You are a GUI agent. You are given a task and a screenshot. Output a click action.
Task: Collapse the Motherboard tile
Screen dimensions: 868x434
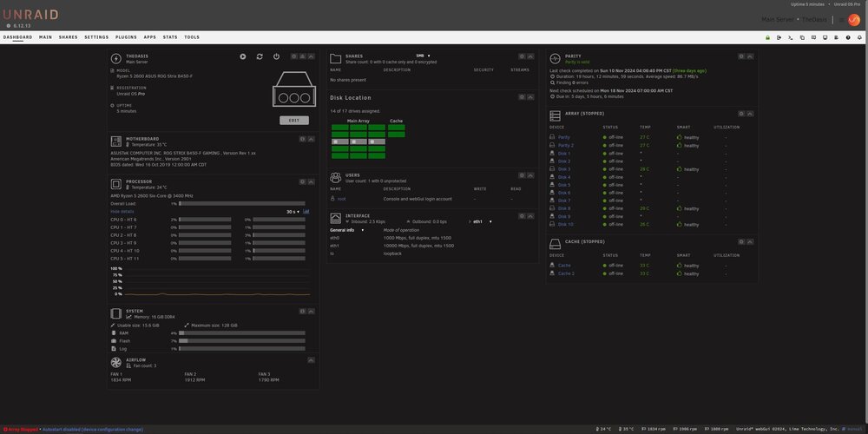coord(311,140)
